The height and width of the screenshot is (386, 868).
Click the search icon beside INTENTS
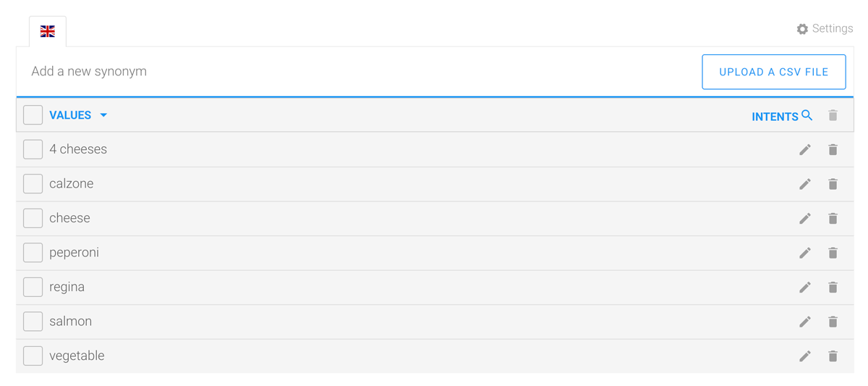click(x=807, y=115)
